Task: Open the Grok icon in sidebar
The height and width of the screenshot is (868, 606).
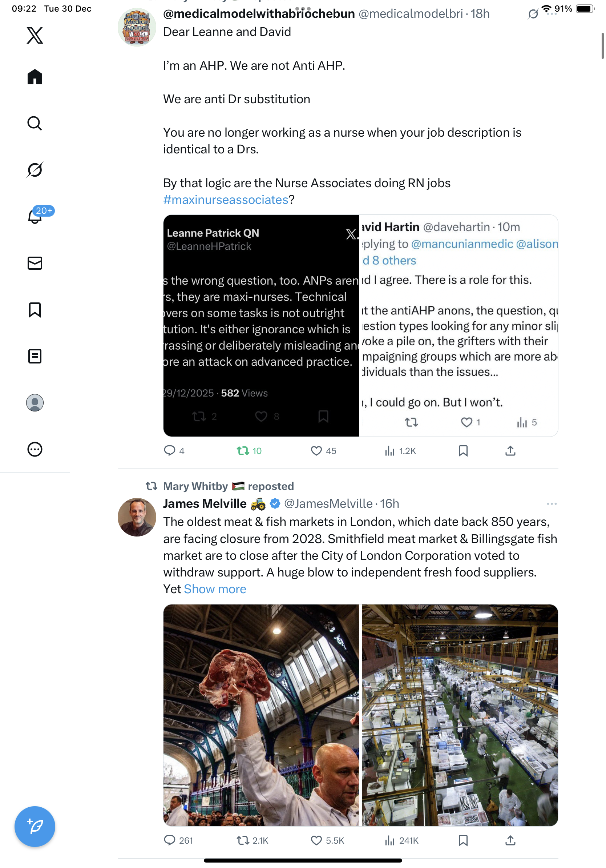Action: click(35, 170)
